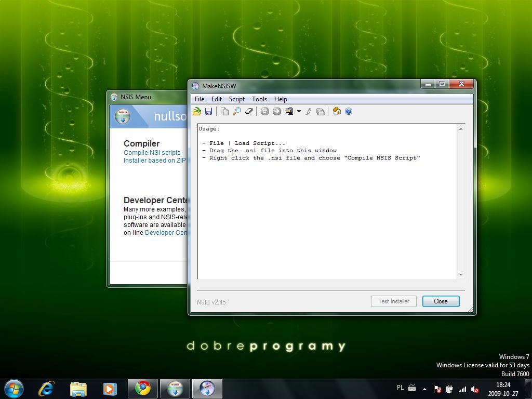Viewport: 532px width, 399px height.
Task: Click the Set Compressor computer icon
Action: [289, 111]
